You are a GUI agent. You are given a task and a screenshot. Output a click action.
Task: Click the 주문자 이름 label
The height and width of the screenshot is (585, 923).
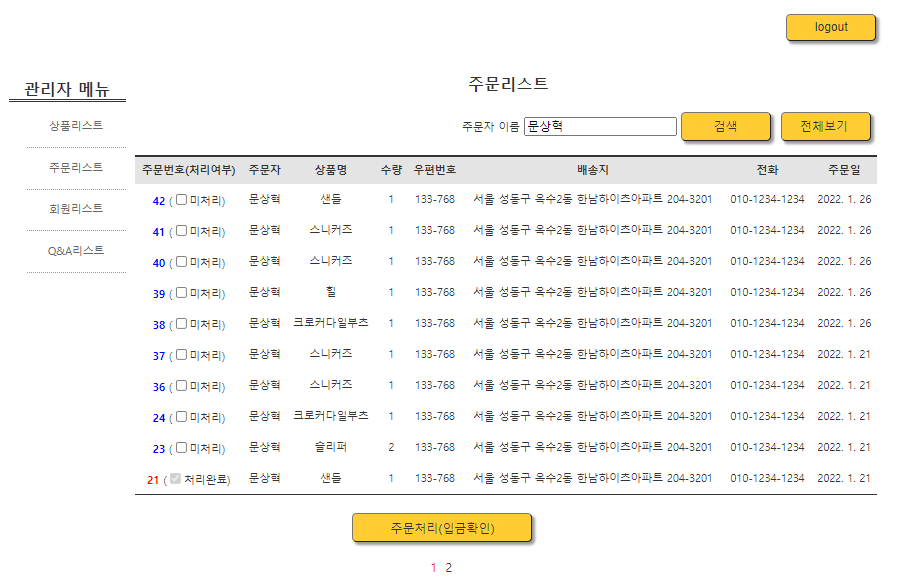click(x=490, y=127)
